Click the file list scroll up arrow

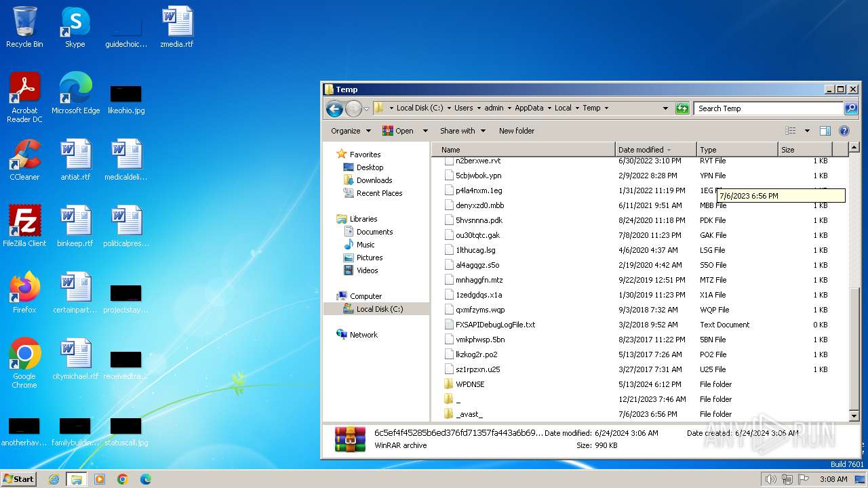pyautogui.click(x=854, y=147)
